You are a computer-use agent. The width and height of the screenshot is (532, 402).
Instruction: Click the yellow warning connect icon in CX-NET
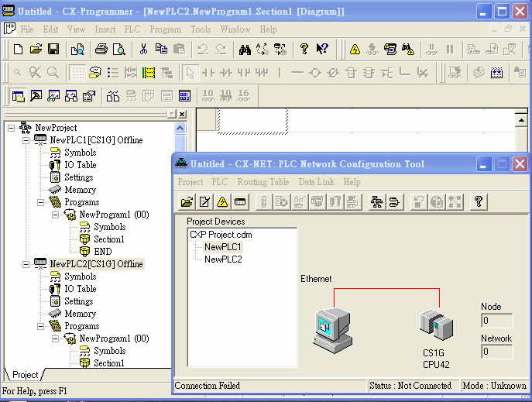coord(222,202)
